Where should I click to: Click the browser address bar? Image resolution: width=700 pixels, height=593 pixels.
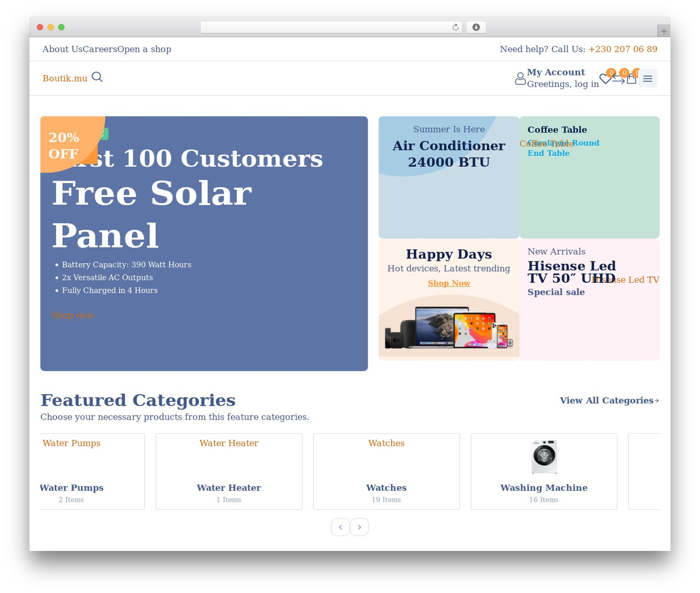pos(331,27)
